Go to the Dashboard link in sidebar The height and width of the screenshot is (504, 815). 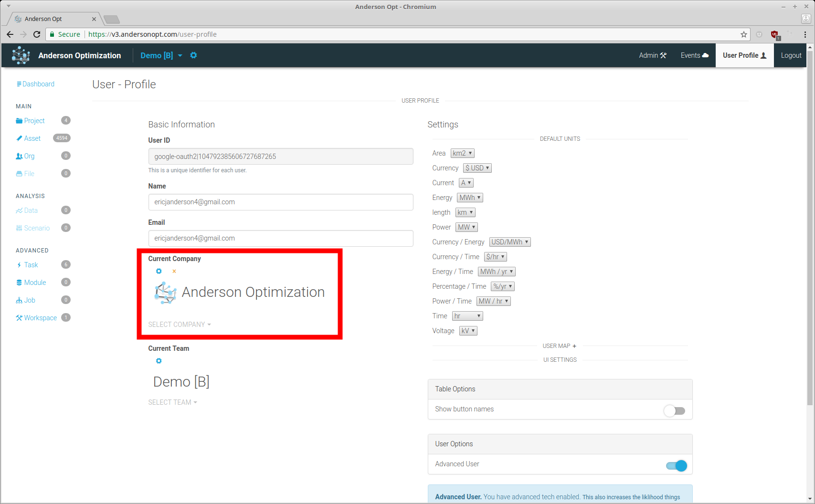tap(38, 84)
